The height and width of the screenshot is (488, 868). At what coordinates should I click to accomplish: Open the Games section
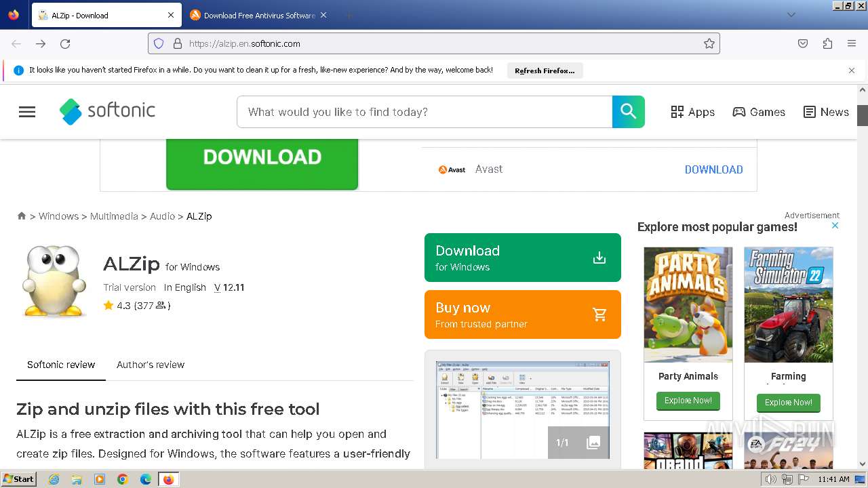pos(759,112)
